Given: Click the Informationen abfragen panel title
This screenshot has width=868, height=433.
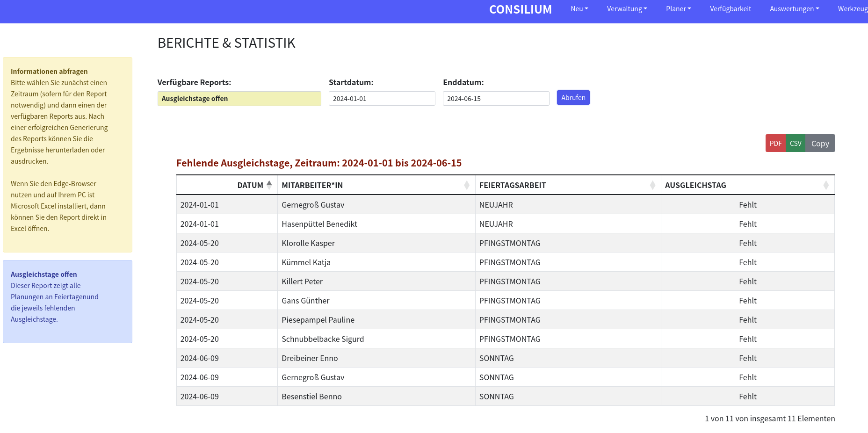Looking at the screenshot, I should [x=49, y=72].
